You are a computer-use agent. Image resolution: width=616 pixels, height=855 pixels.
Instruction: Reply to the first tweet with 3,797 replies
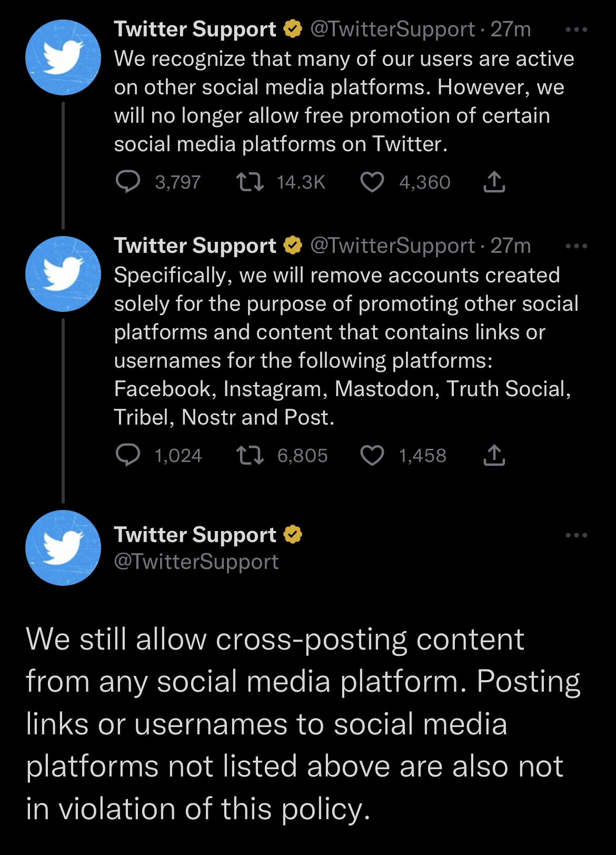128,182
